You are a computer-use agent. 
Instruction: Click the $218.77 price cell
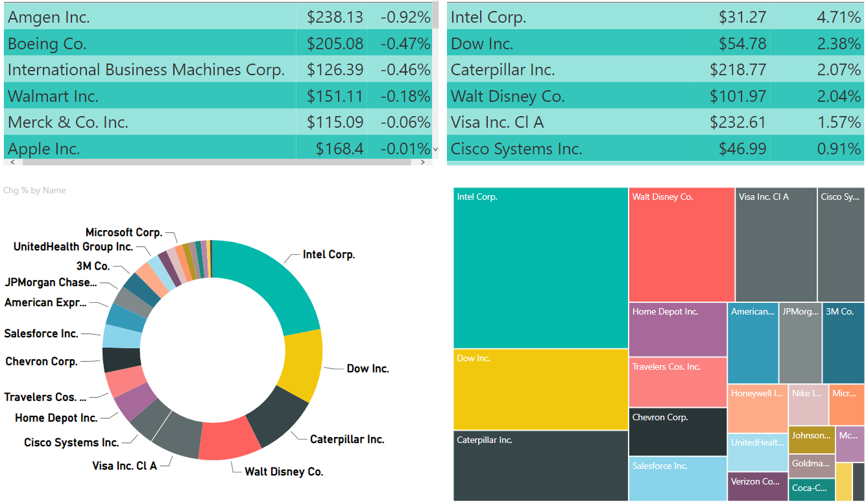tap(738, 70)
